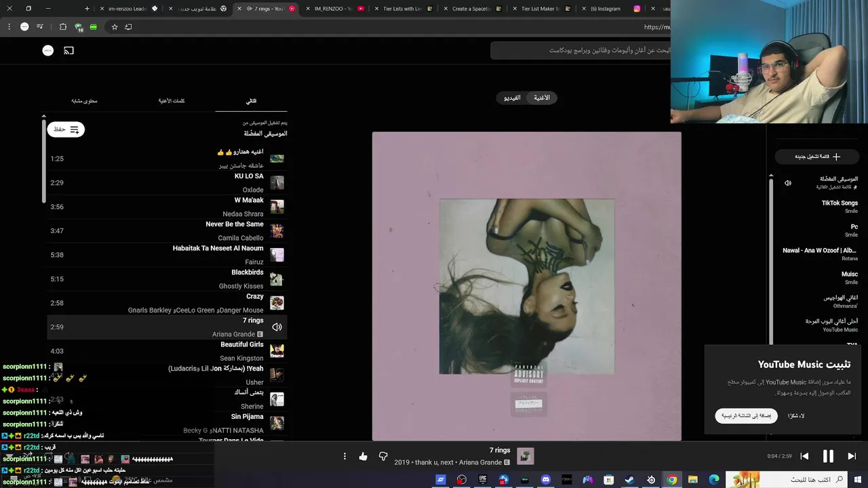Open Microsoft Edge from the taskbar
Screen dimensions: 868x488
714,480
